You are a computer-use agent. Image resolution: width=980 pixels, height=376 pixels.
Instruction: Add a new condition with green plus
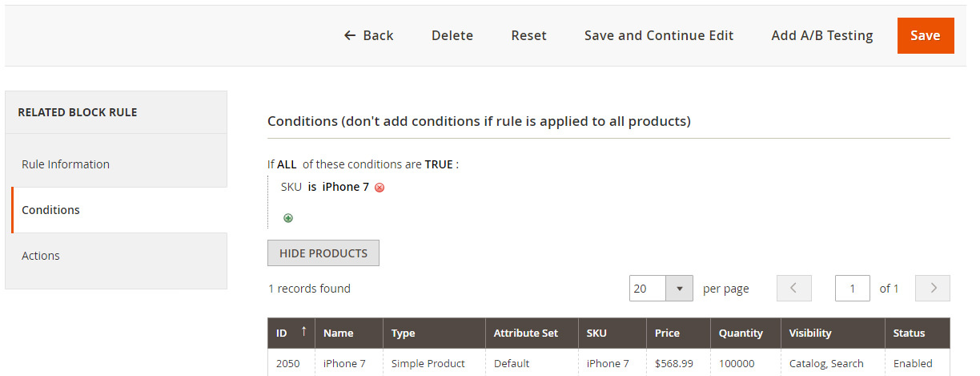pos(288,218)
